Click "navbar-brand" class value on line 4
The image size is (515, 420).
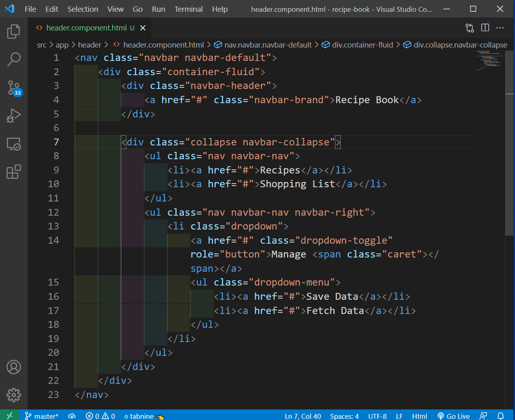(289, 100)
